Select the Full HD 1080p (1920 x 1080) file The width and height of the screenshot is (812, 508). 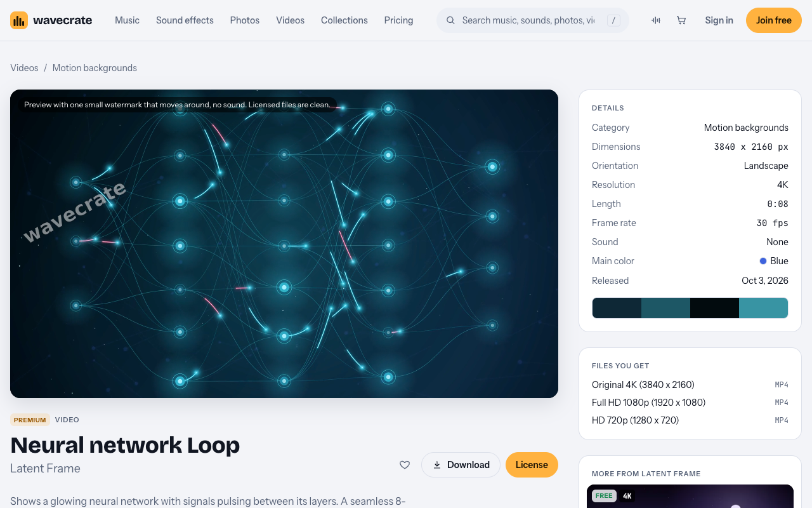pyautogui.click(x=690, y=403)
